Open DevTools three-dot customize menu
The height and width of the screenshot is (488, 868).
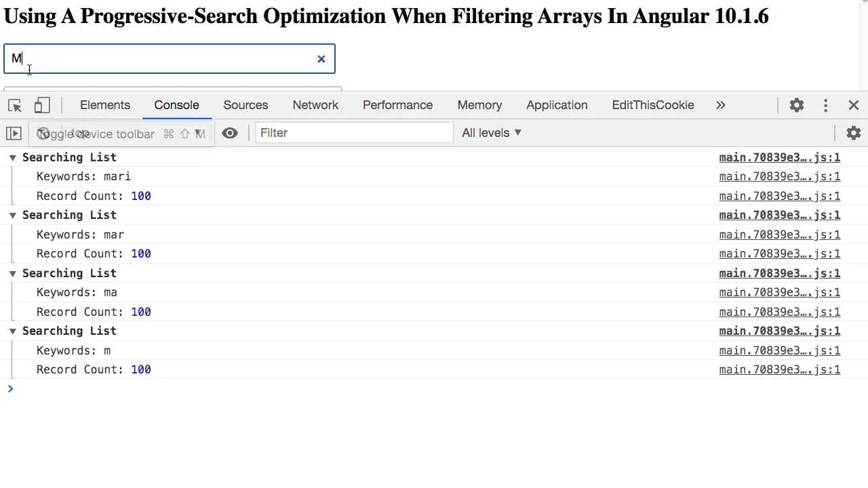(825, 105)
